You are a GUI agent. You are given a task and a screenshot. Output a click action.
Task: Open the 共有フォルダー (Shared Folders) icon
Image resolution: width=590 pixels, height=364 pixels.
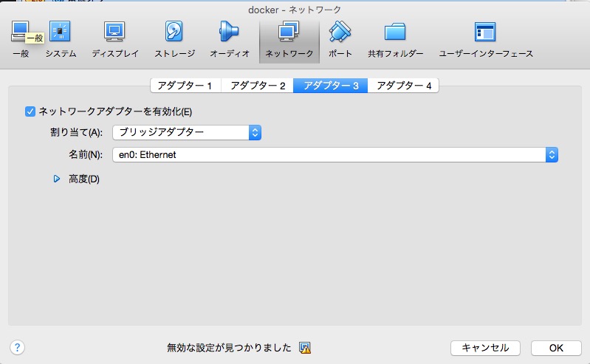[x=395, y=40]
